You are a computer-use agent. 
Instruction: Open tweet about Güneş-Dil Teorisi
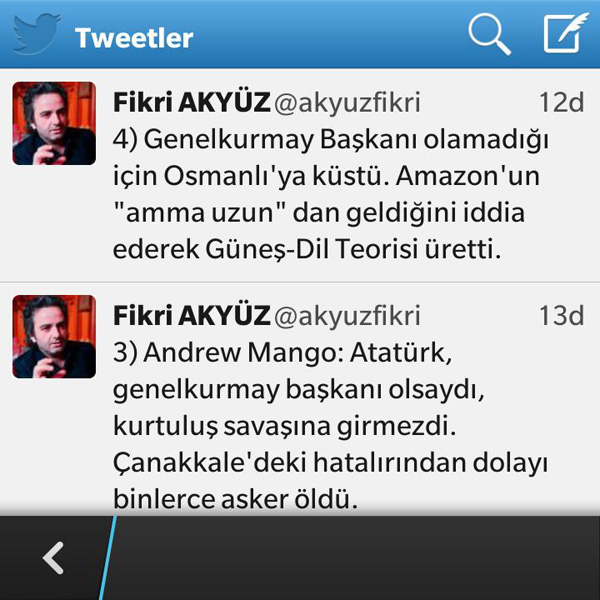[331, 194]
